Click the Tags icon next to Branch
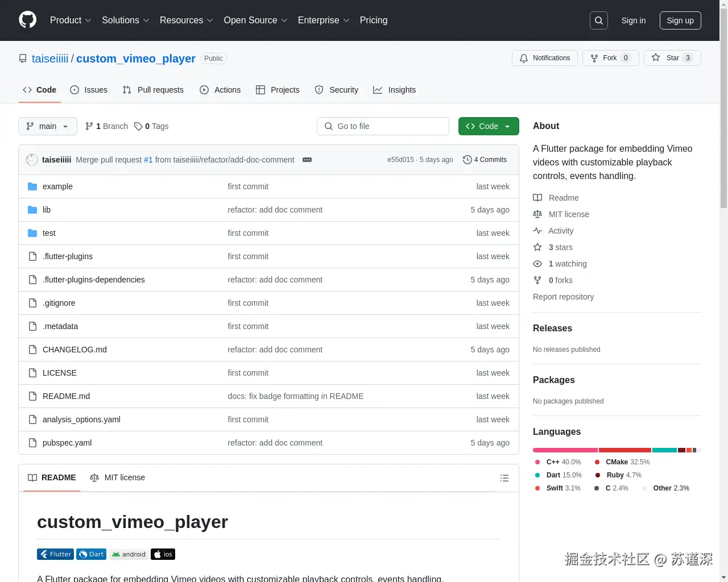The width and height of the screenshot is (728, 582). pos(139,126)
